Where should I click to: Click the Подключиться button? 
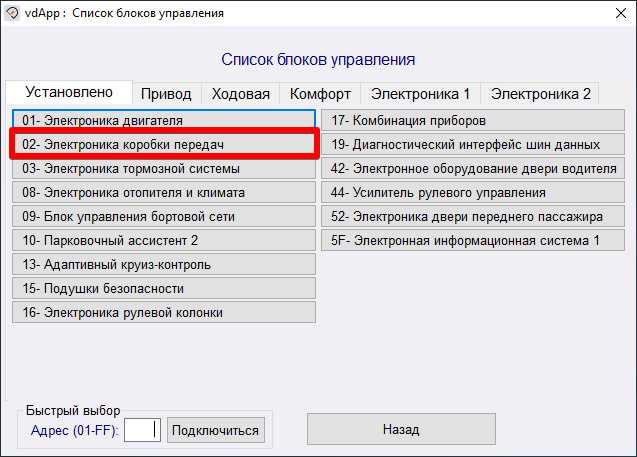215,430
